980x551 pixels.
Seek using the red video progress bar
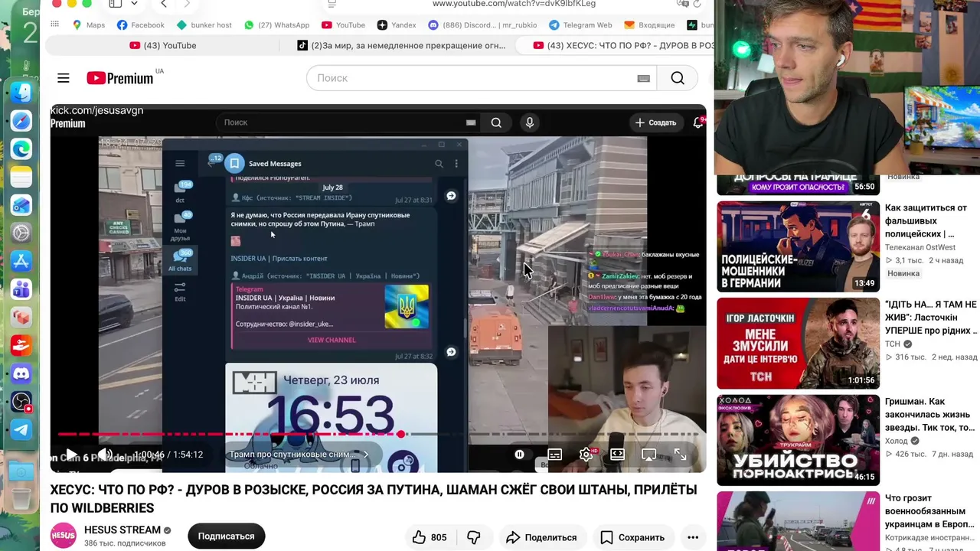click(x=378, y=435)
